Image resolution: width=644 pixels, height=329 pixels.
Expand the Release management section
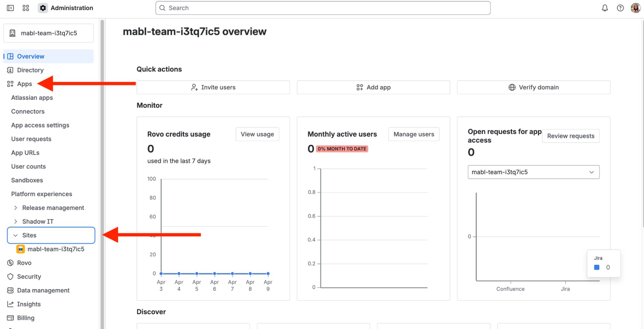(x=15, y=208)
